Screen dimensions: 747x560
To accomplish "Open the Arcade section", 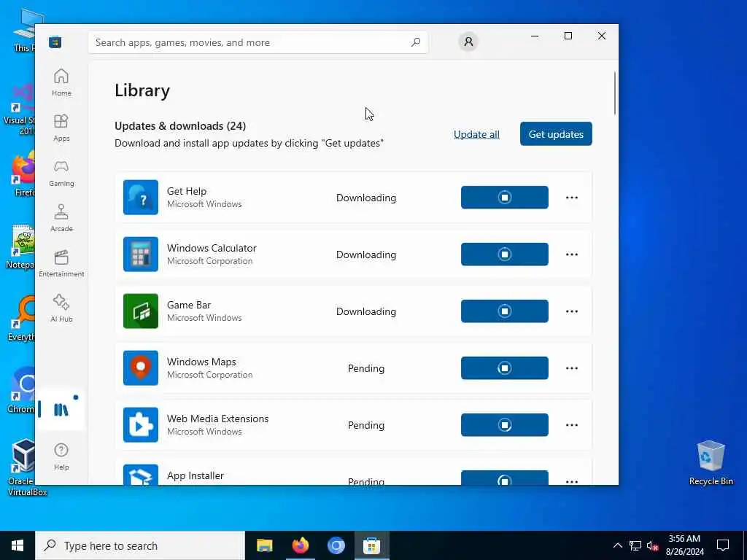I will (61, 218).
